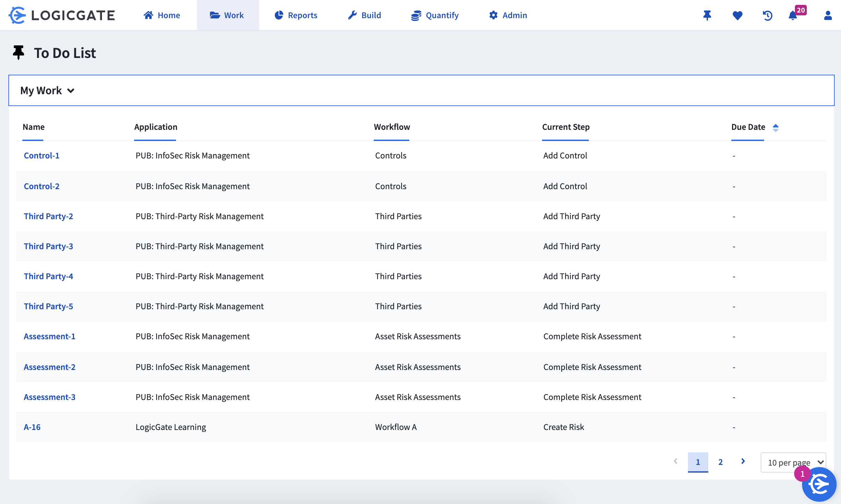841x504 pixels.
Task: Click the LogicGate logo
Action: point(62,15)
